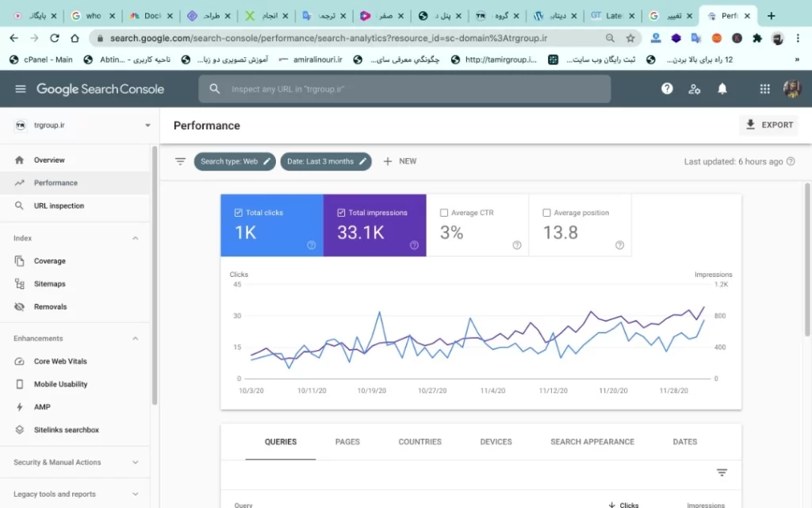Expand Security & Manual Actions section

tap(135, 462)
